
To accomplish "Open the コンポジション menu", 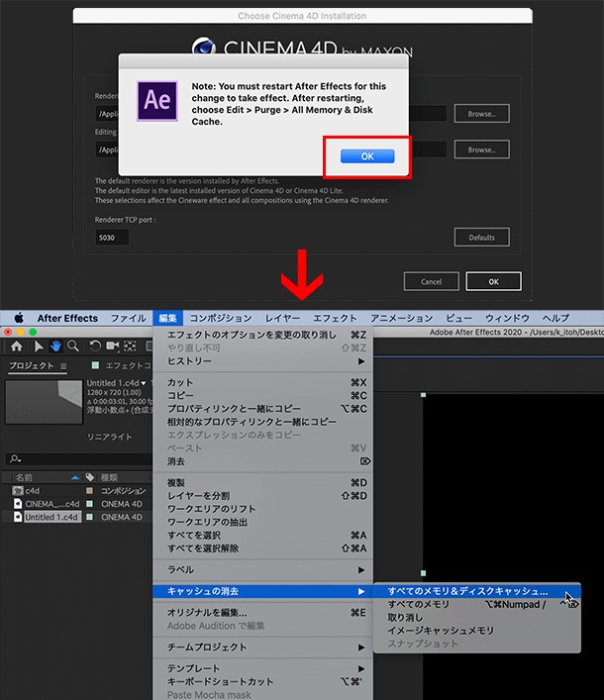I will (x=221, y=318).
